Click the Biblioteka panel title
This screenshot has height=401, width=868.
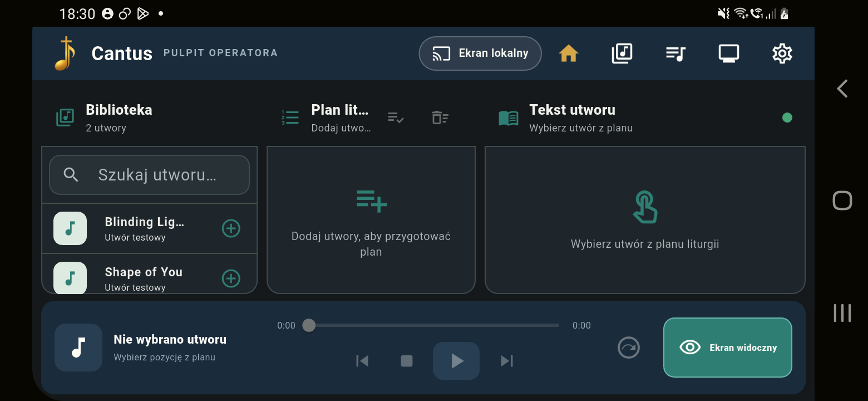tap(119, 110)
